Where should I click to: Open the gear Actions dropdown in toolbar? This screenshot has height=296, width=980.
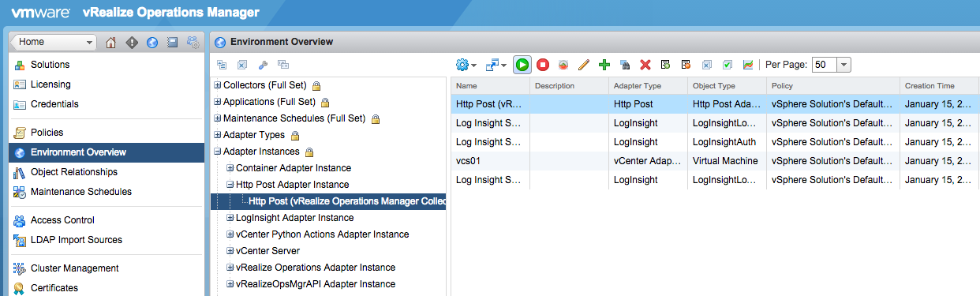point(466,65)
